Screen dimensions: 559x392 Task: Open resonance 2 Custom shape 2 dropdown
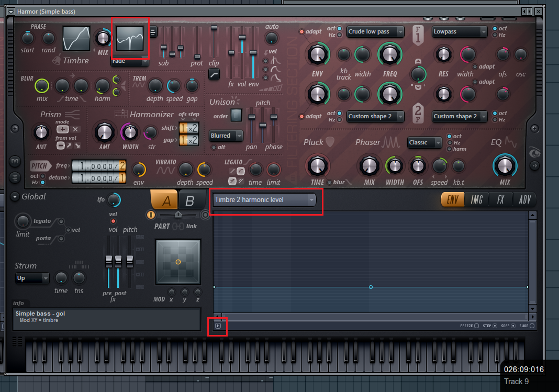pyautogui.click(x=460, y=117)
